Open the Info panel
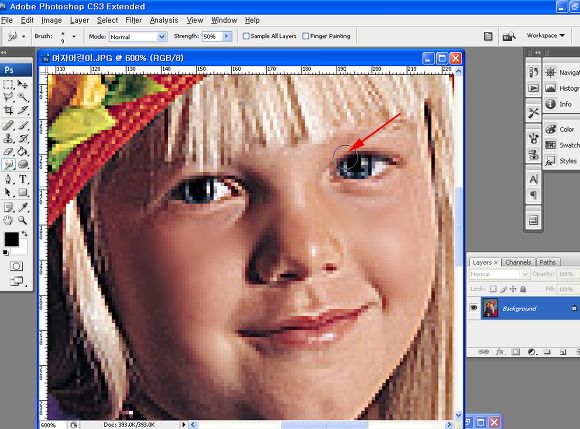This screenshot has width=580, height=429. click(559, 104)
